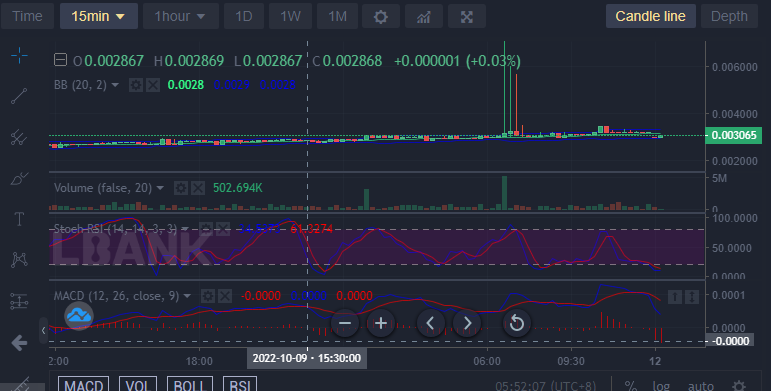Move chart right with arrow button

[x=467, y=323]
